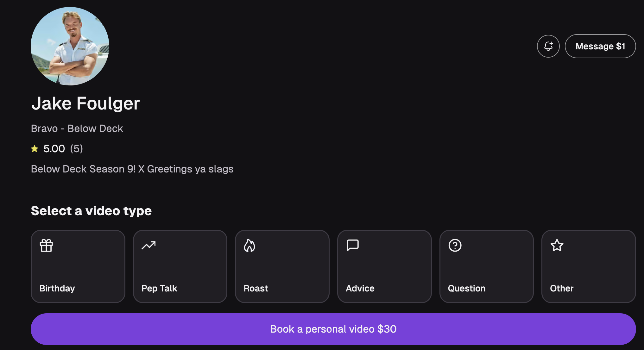Click the notification bell icon
644x350 pixels.
pyautogui.click(x=548, y=46)
